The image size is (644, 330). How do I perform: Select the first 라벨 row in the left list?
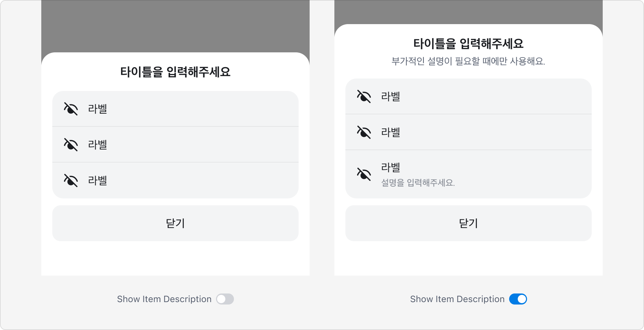[175, 109]
